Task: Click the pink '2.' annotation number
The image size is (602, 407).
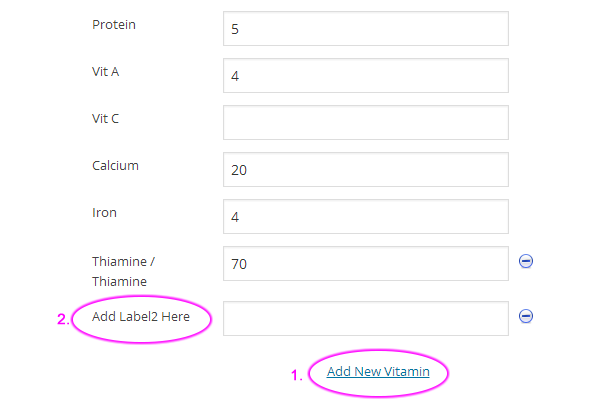Action: coord(63,319)
